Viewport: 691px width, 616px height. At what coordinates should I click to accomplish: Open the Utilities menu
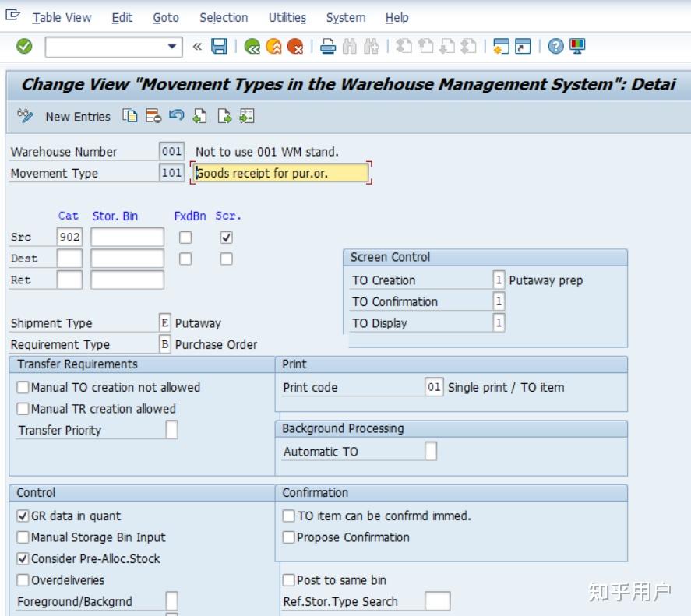coord(287,17)
